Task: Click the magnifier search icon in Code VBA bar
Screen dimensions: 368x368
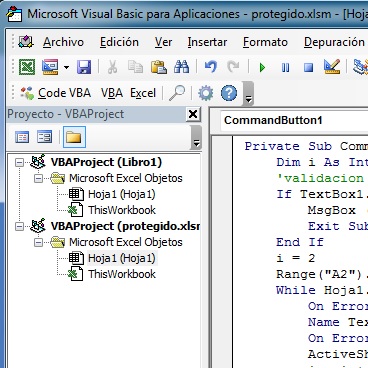Action: coord(177,93)
